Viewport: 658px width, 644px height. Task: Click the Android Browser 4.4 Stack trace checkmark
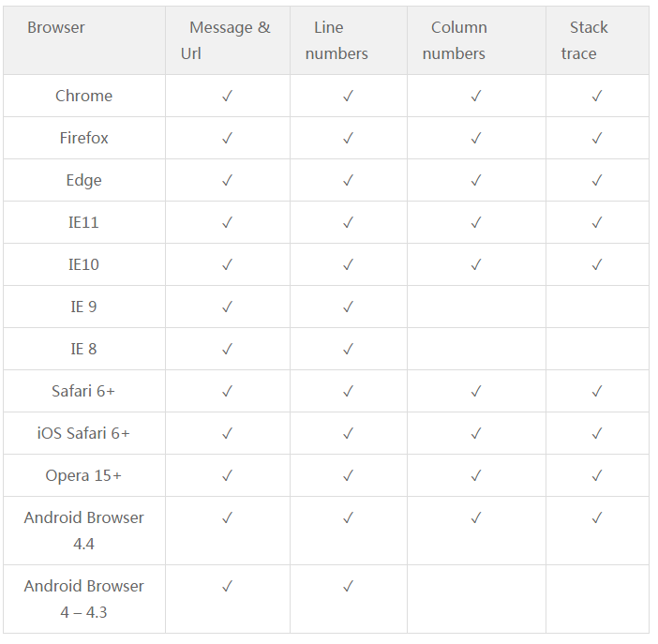click(x=597, y=517)
